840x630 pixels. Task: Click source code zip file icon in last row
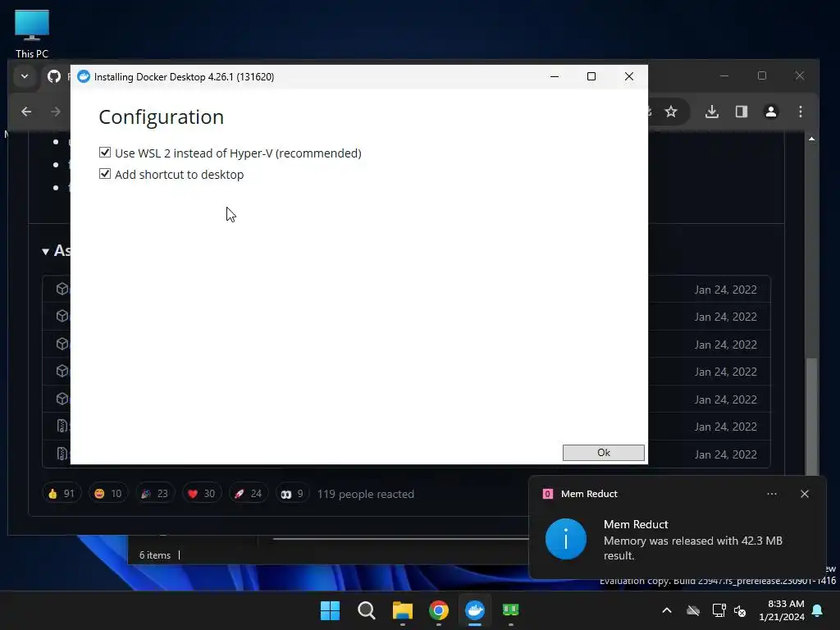[62, 454]
